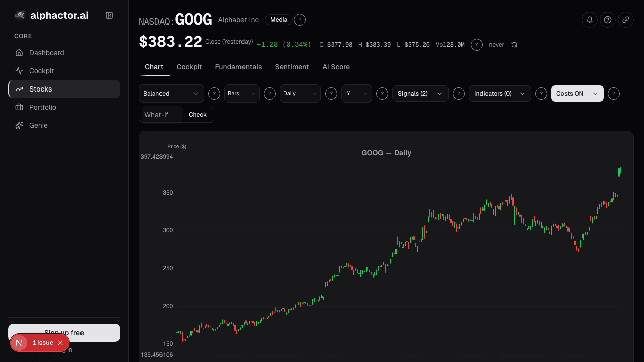Click the Alphabet Inc company name

tap(238, 20)
